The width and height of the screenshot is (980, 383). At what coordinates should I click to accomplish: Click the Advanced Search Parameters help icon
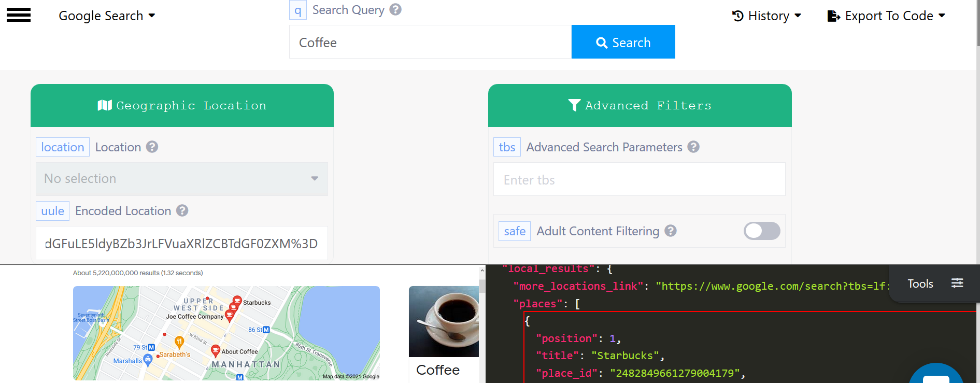(693, 147)
